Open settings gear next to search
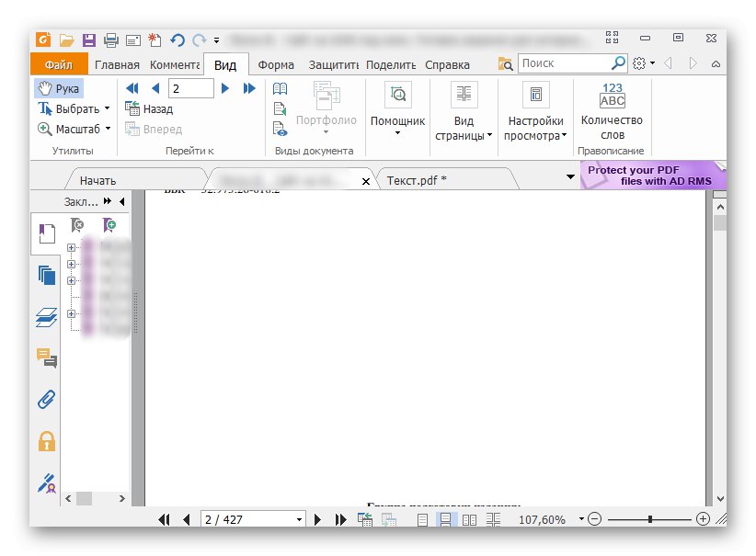Viewport: 756px width, 556px height. 639,63
